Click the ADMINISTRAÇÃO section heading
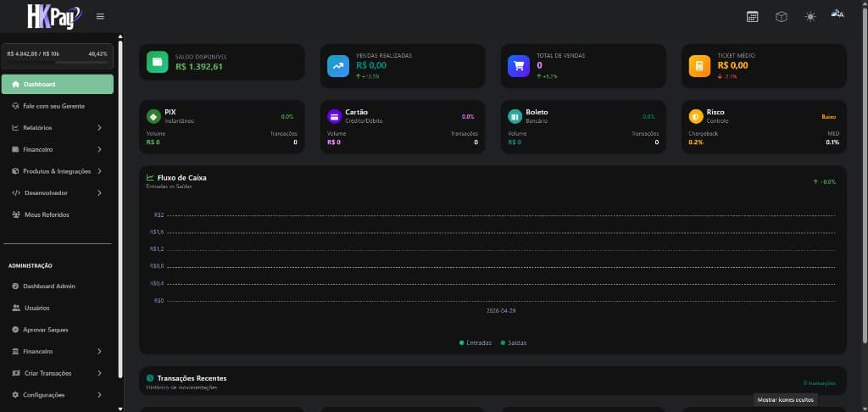 pyautogui.click(x=31, y=266)
